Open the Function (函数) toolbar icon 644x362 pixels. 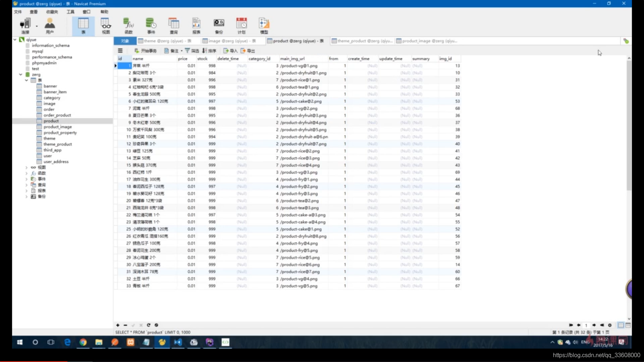(x=128, y=26)
